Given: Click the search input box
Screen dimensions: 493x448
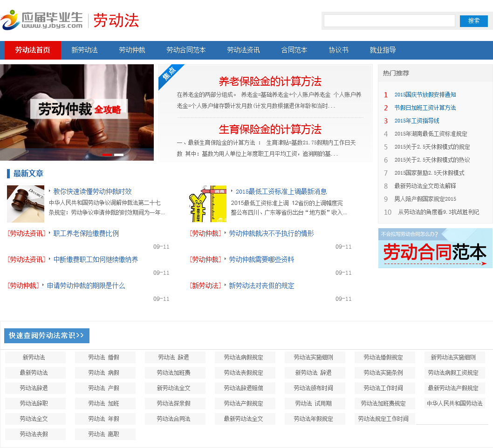Looking at the screenshot, I should [x=389, y=21].
